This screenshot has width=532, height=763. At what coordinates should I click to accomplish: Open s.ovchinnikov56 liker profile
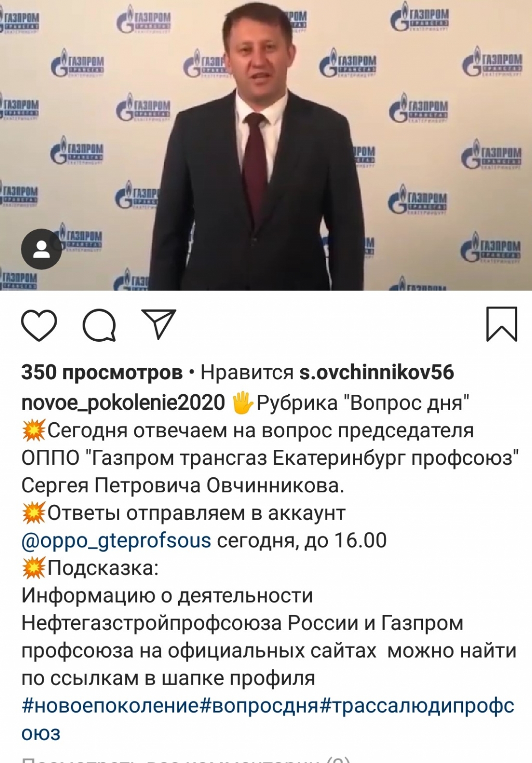click(x=377, y=372)
